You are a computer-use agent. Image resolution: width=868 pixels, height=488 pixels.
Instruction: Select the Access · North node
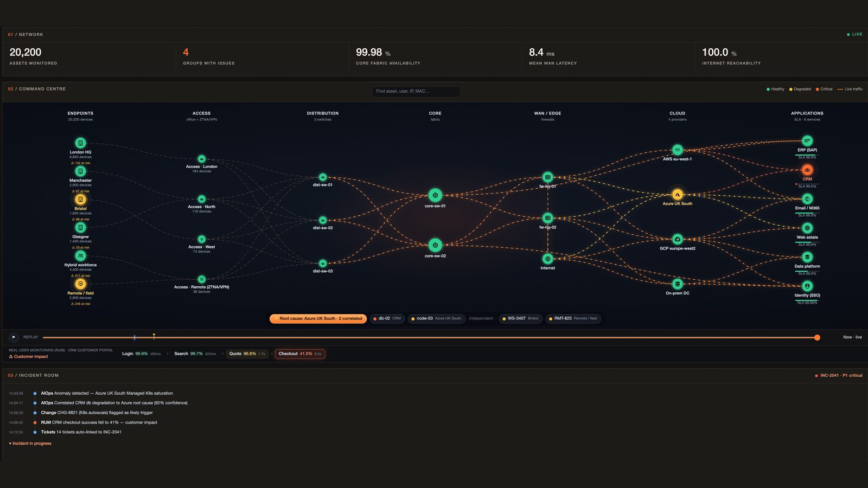tap(202, 199)
